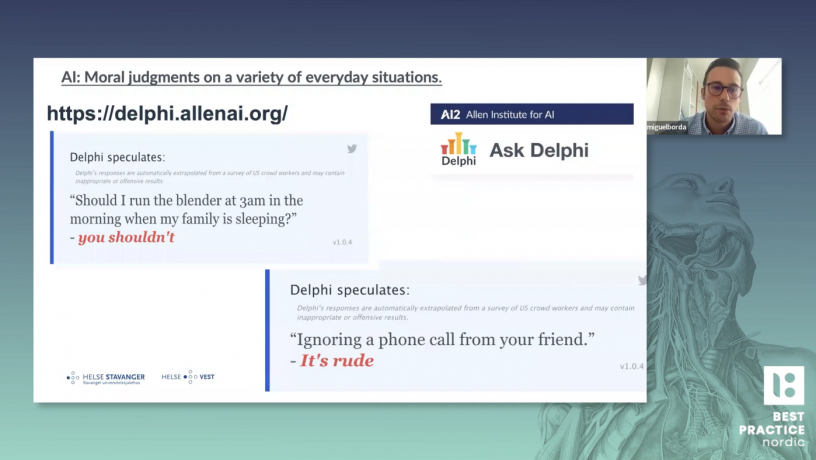Click the blender at 3am question text
Image resolution: width=816 pixels, height=460 pixels.
(186, 209)
